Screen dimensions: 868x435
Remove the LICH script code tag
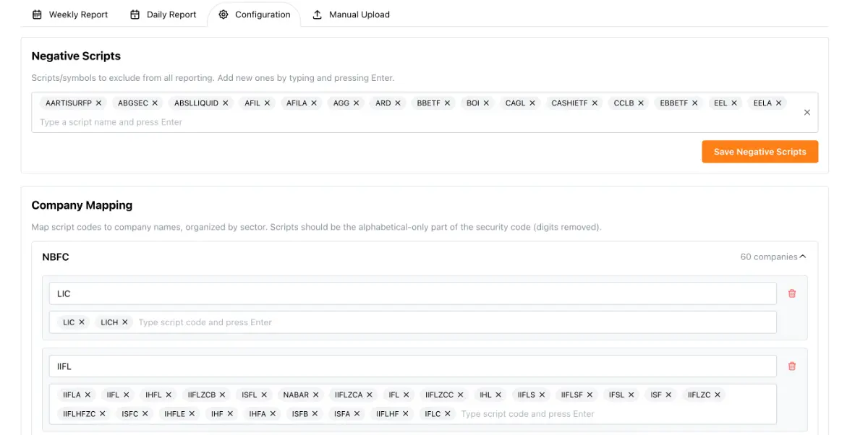pyautogui.click(x=125, y=322)
